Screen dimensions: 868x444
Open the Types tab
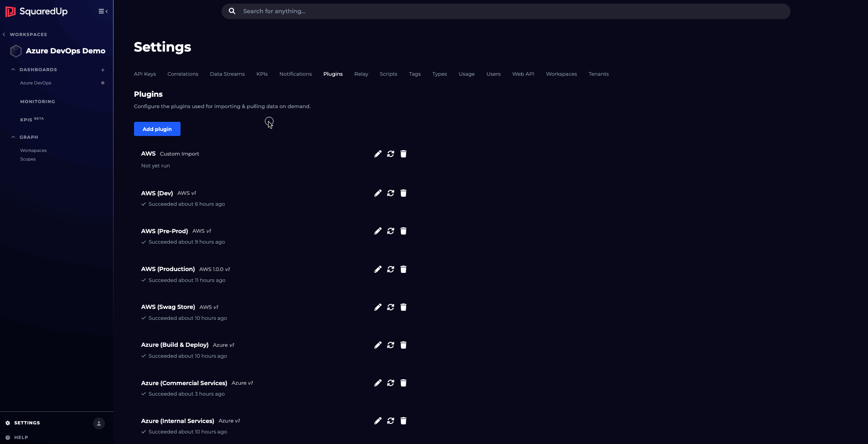[x=439, y=74]
